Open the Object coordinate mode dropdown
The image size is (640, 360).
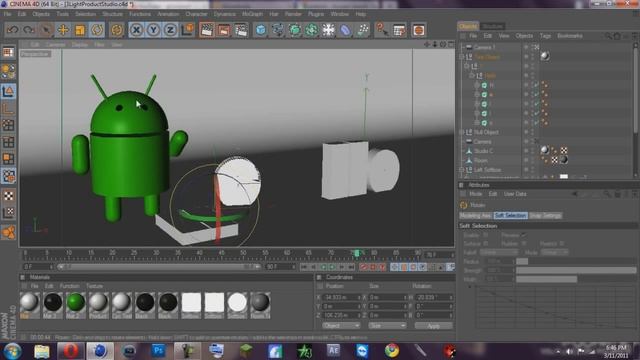click(341, 326)
